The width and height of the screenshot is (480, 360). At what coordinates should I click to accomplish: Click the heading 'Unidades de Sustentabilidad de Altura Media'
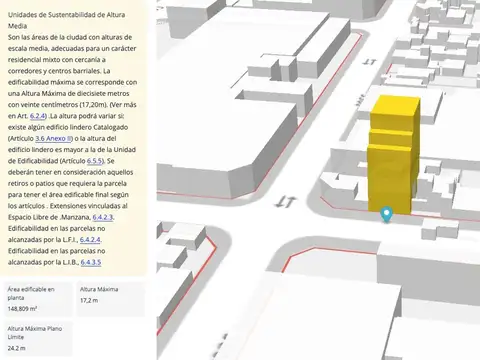[66, 20]
